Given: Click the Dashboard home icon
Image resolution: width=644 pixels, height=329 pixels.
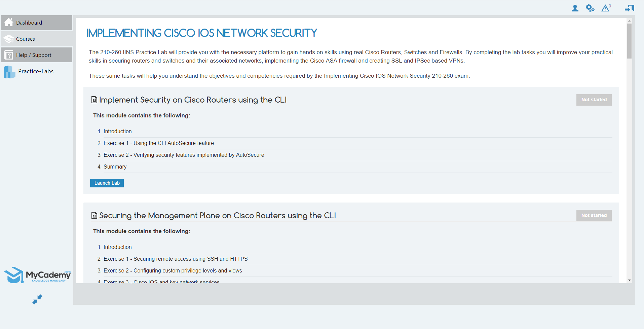Looking at the screenshot, I should 9,22.
